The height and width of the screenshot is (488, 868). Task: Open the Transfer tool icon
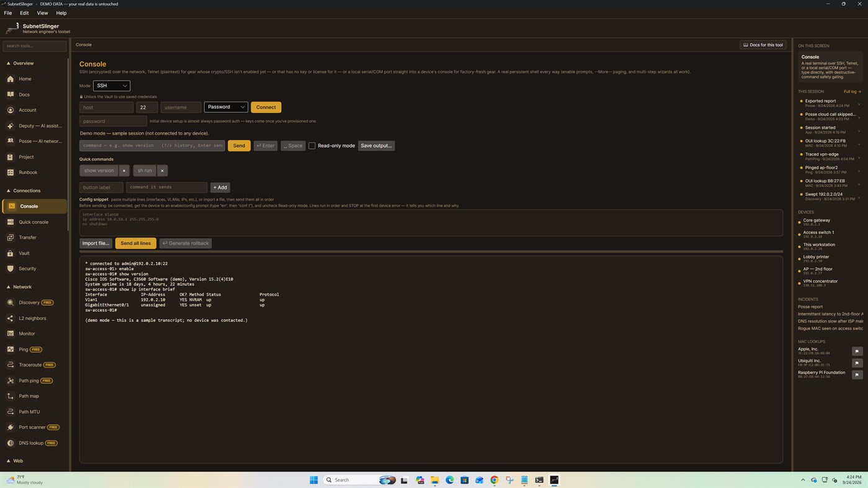[11, 237]
